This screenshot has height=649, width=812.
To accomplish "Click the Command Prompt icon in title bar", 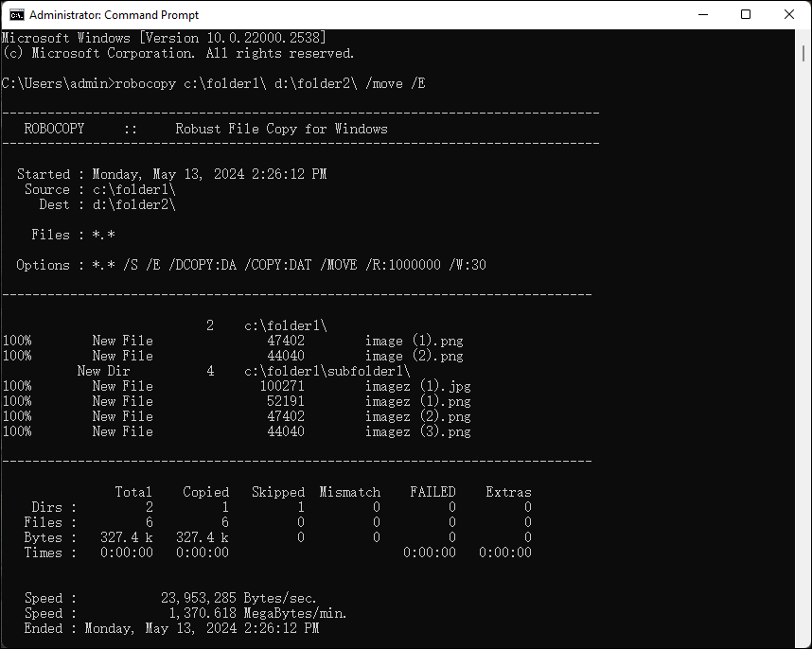I will (19, 14).
